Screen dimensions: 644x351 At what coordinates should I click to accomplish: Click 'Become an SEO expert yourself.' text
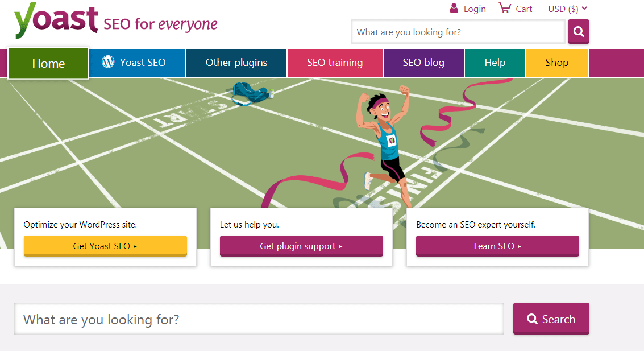pyautogui.click(x=476, y=224)
